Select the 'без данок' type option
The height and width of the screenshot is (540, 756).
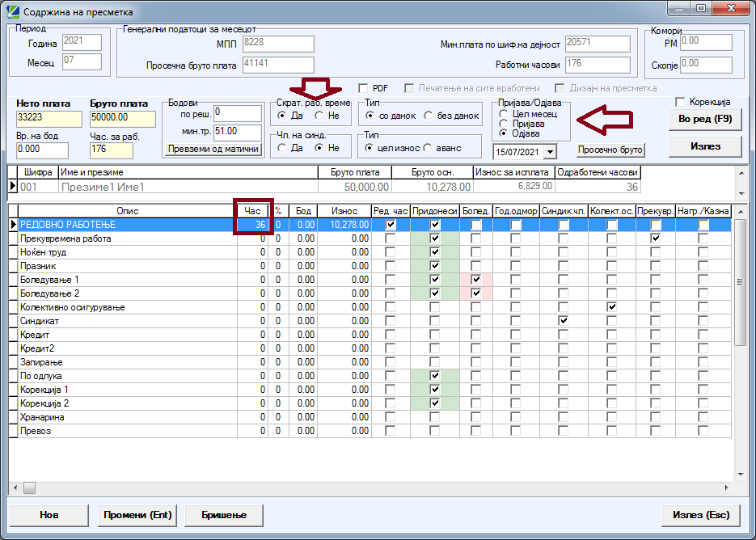(429, 116)
